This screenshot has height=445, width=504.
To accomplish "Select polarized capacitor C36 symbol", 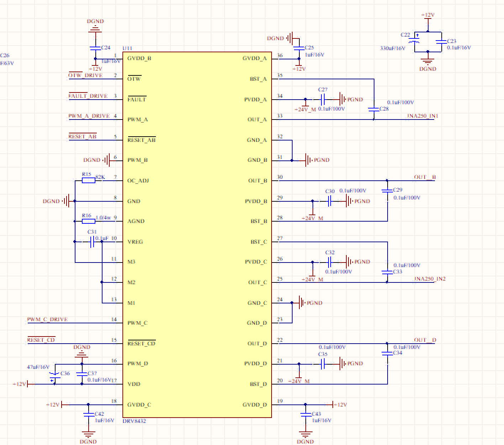I will tap(54, 377).
